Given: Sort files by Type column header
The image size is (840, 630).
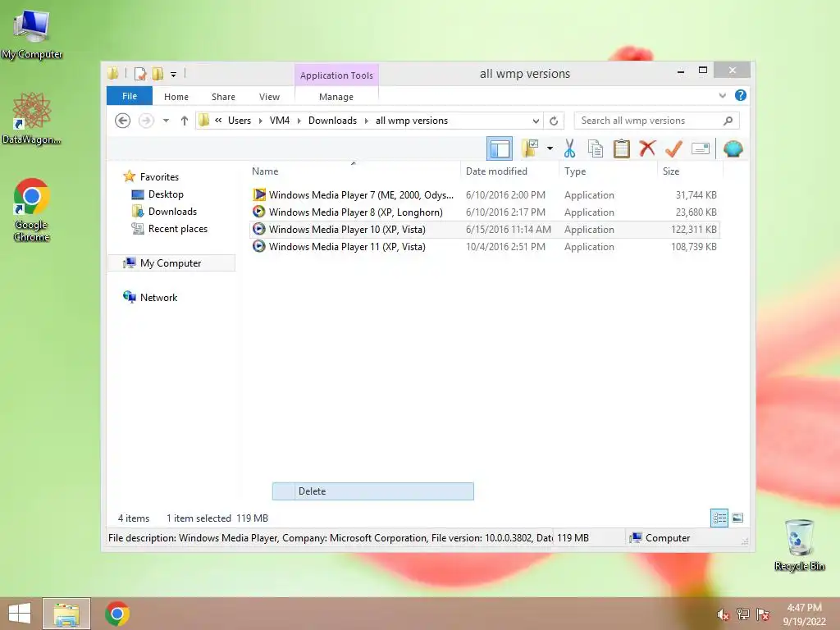Looking at the screenshot, I should click(x=575, y=171).
